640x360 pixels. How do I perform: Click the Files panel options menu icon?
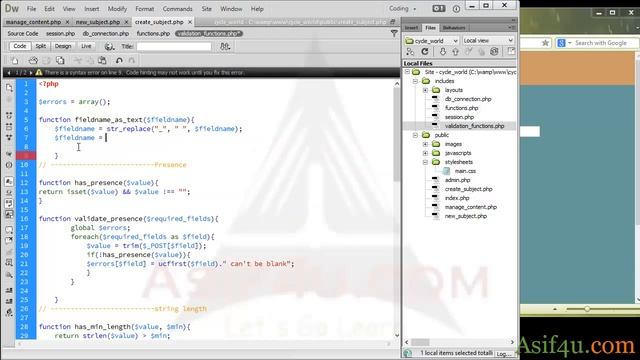pos(511,27)
